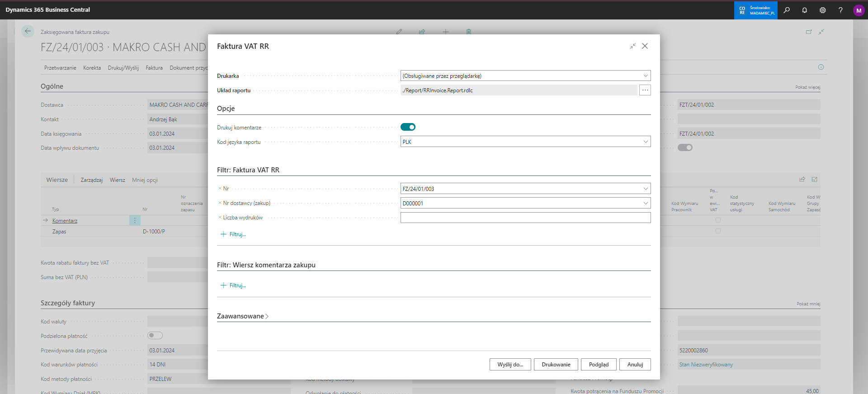
Task: Collapse the Szczegóły faktury section
Action: (68, 303)
